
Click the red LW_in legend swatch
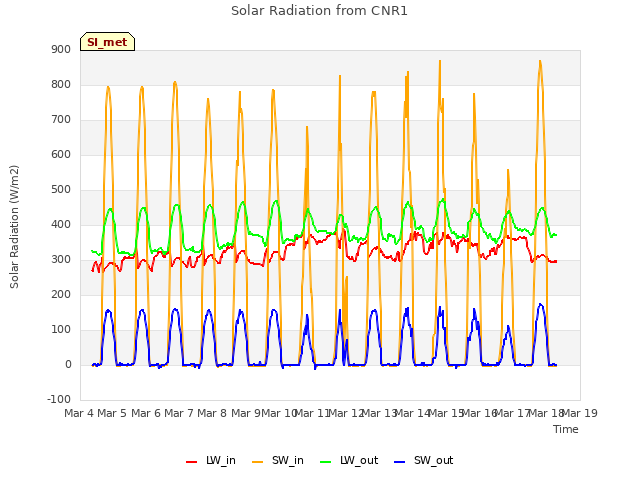point(191,462)
